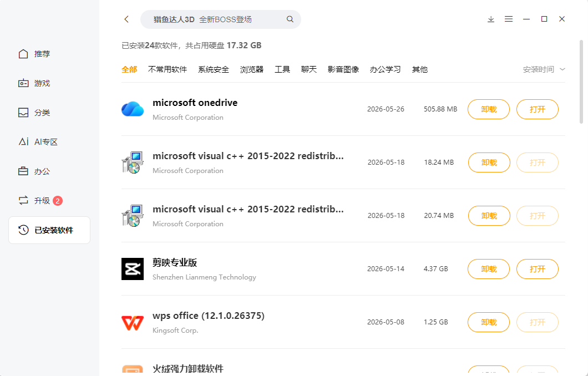Open the 推荐 home icon in sidebar

23,54
